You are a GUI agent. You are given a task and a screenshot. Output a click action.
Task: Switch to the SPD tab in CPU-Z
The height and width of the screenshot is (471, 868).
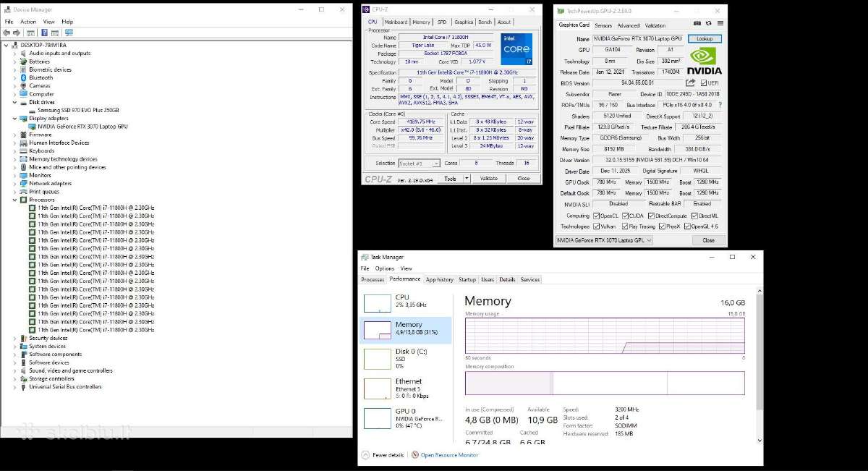(442, 22)
